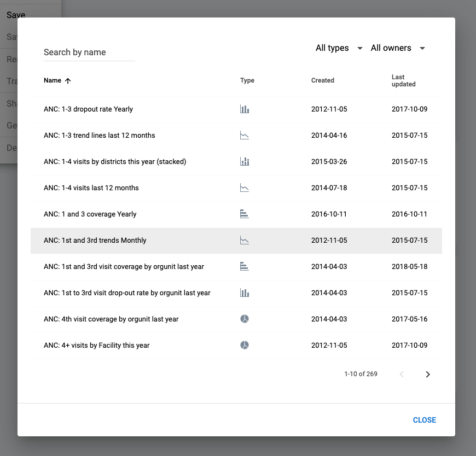This screenshot has width=476, height=456.
Task: Click line chart icon for 1st and 3rd trends Monthly
Action: [x=245, y=240]
